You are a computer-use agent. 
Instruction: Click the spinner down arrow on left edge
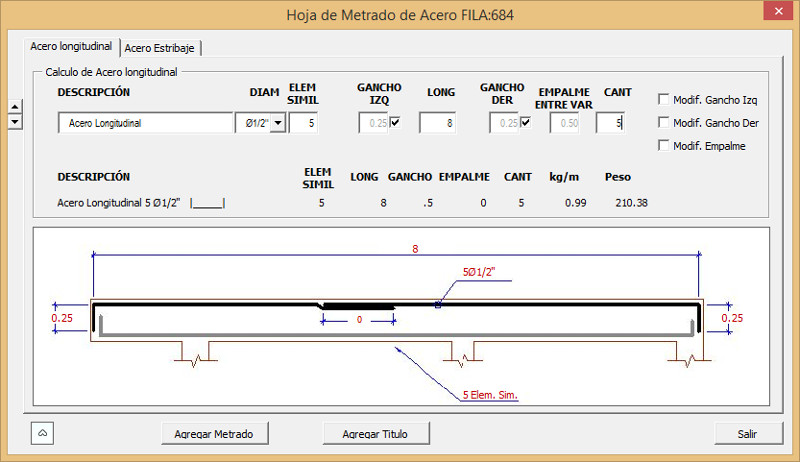14,121
